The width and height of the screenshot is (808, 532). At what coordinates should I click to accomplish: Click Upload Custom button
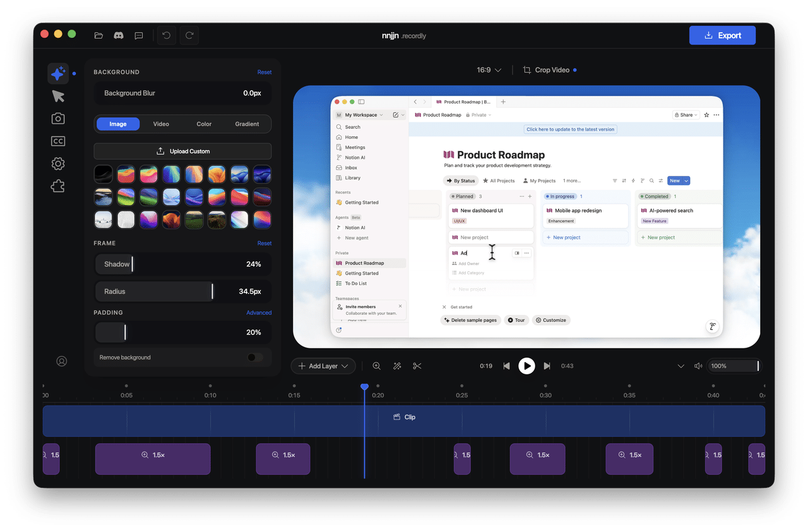pos(183,151)
